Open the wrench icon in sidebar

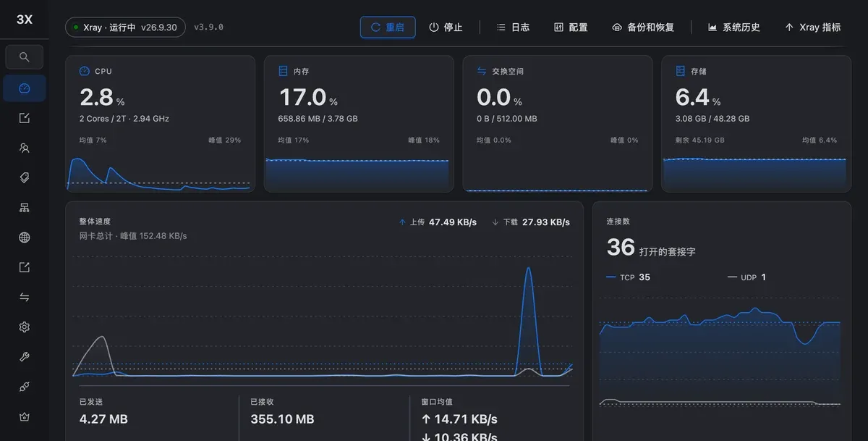click(25, 357)
